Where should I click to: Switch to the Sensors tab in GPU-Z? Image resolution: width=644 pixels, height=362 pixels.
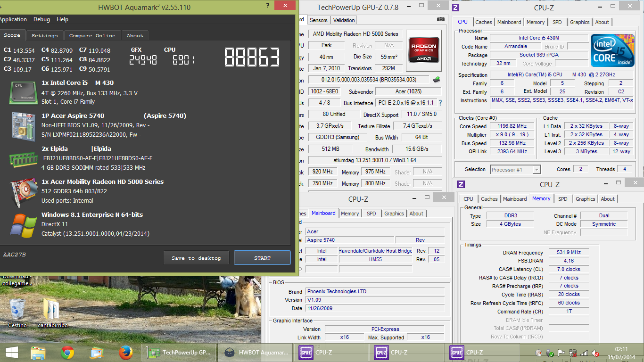point(318,20)
